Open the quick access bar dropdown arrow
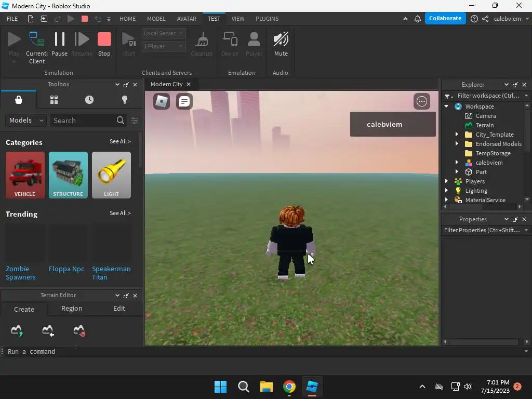Image resolution: width=532 pixels, height=399 pixels. pos(109,19)
